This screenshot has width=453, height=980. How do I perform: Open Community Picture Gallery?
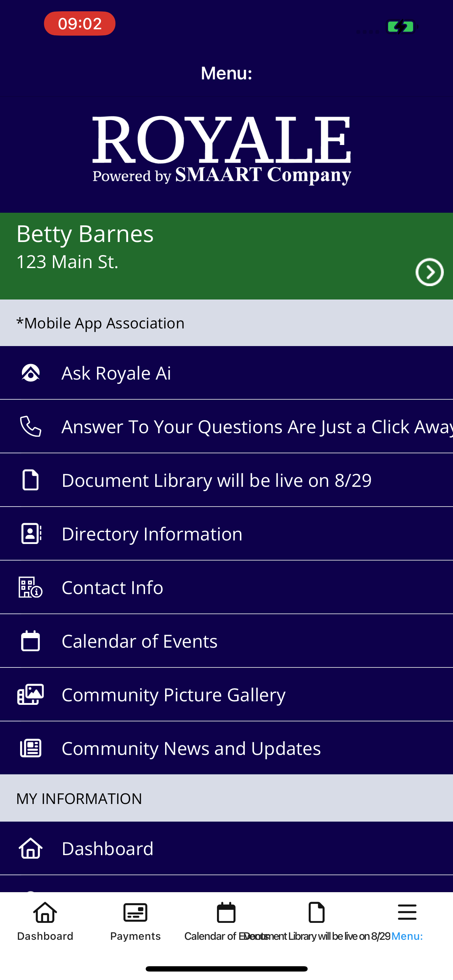226,695
